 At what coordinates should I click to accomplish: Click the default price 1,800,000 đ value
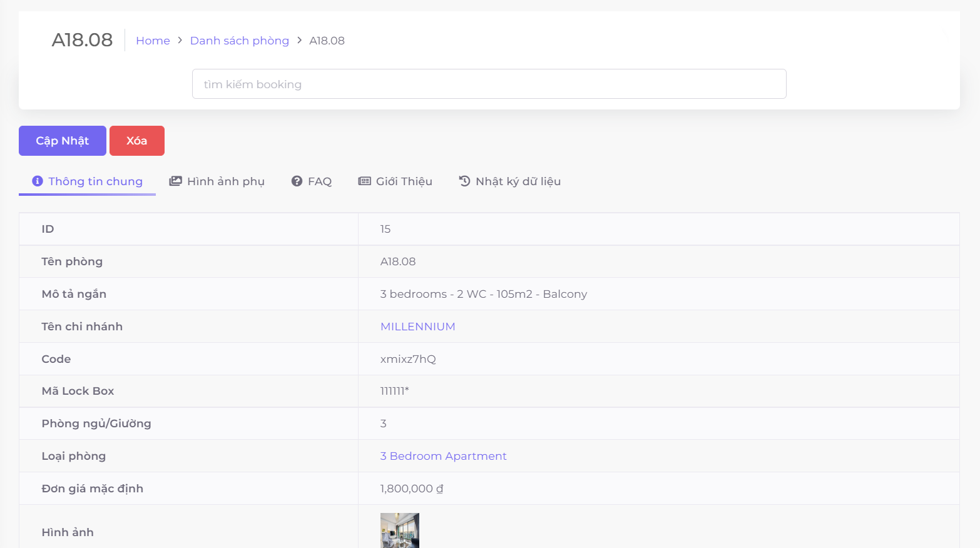(x=411, y=489)
